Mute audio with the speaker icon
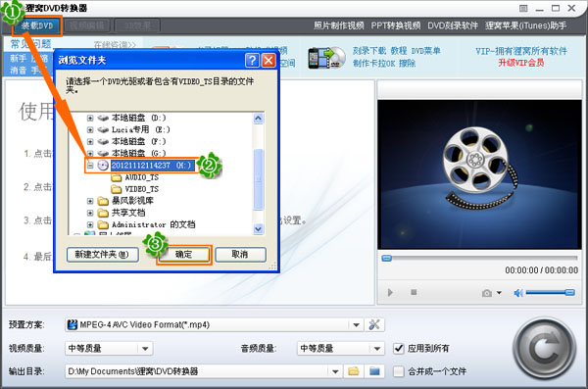588x389 pixels. (x=518, y=293)
